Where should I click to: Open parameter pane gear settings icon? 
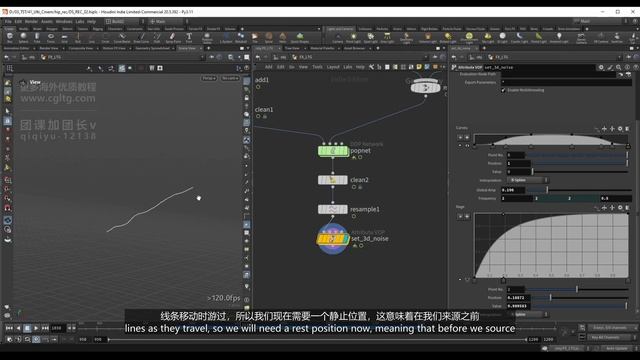pyautogui.click(x=601, y=67)
